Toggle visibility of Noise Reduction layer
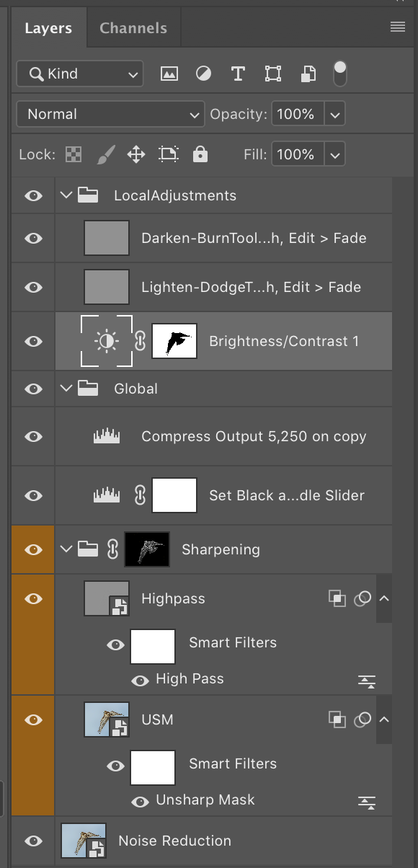418x868 pixels. click(33, 841)
